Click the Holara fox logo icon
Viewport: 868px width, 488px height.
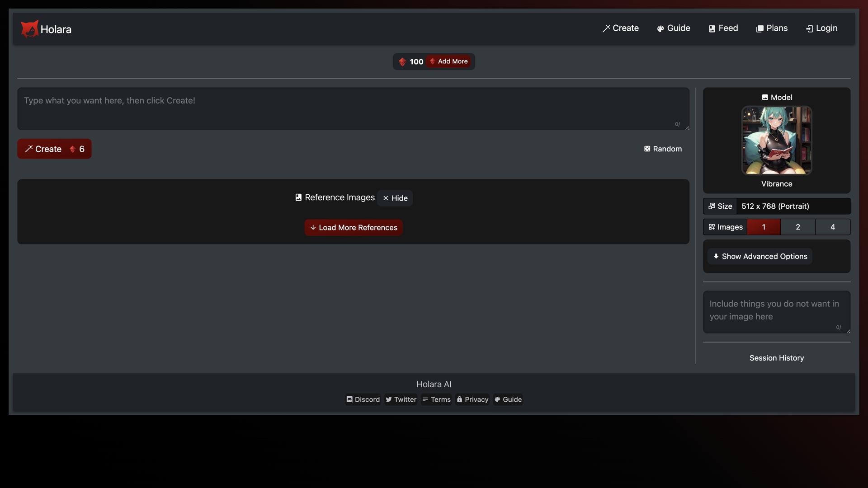[29, 28]
